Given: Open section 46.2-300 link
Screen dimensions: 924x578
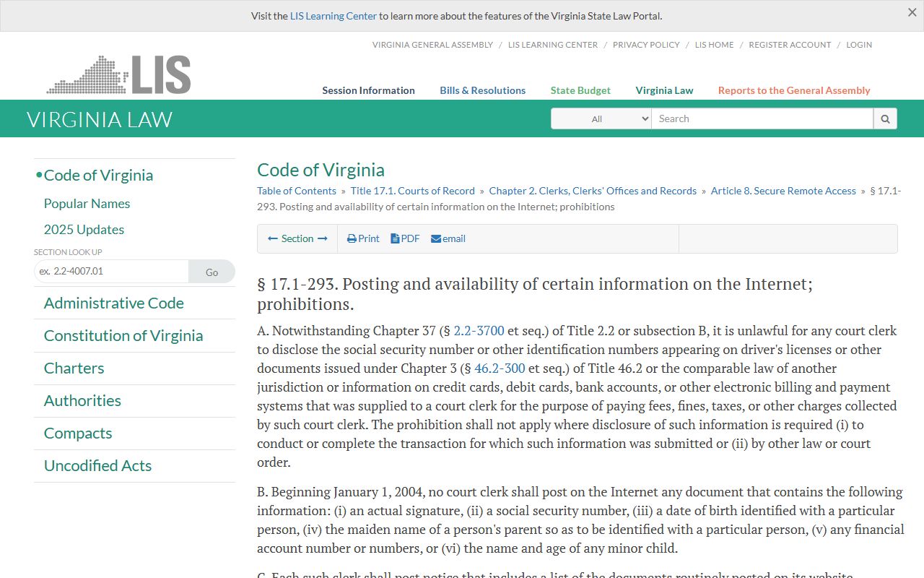Looking at the screenshot, I should pos(500,368).
